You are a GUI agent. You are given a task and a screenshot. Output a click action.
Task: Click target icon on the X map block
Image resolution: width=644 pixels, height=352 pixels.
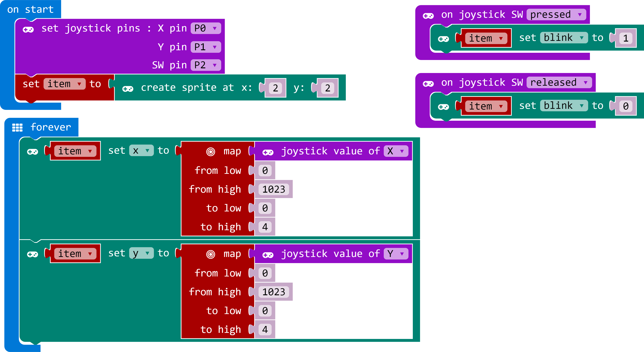coord(211,152)
